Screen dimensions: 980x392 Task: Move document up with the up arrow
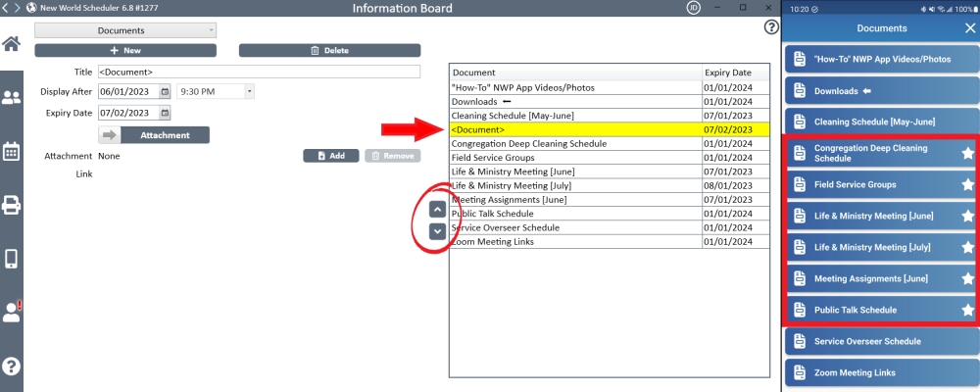click(x=437, y=210)
